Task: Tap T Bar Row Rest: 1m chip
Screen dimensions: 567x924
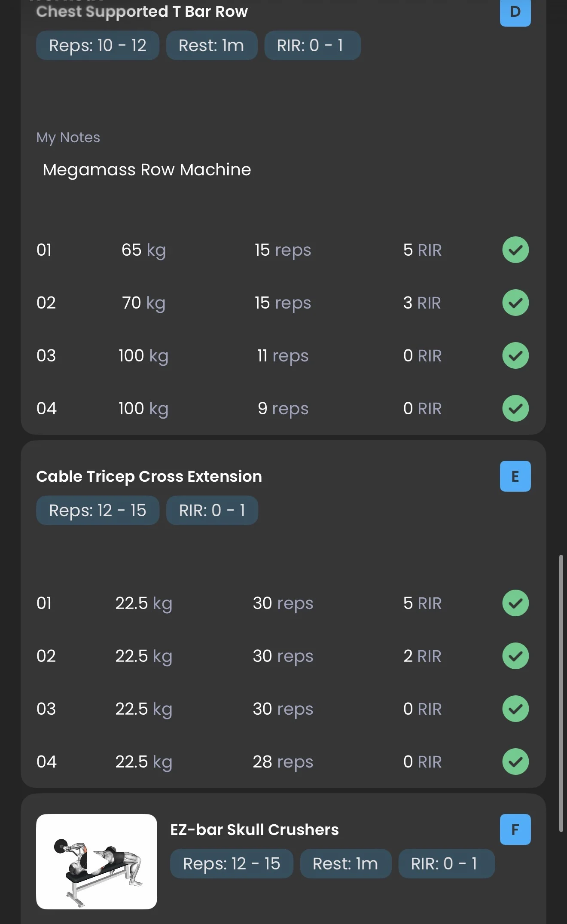Action: click(212, 45)
